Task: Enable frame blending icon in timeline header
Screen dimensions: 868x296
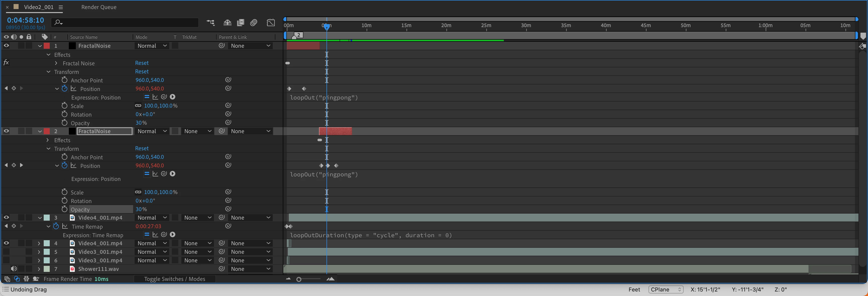Action: (241, 23)
